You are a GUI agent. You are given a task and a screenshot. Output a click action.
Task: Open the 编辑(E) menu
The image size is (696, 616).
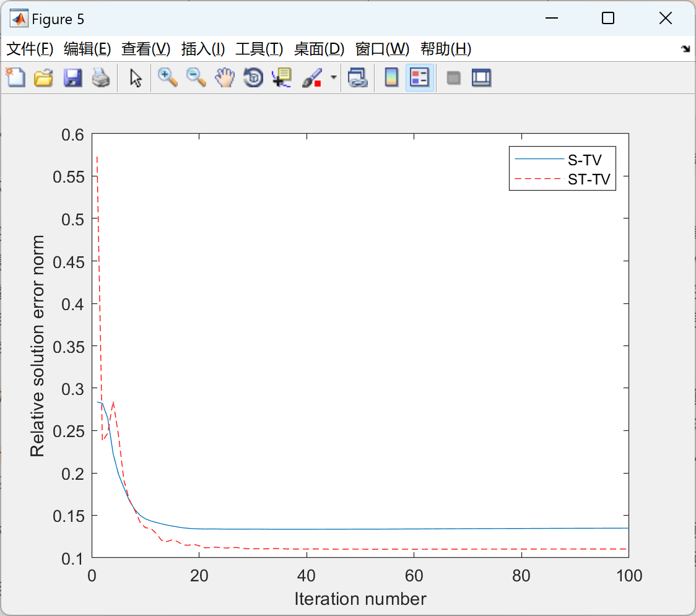[x=87, y=49]
